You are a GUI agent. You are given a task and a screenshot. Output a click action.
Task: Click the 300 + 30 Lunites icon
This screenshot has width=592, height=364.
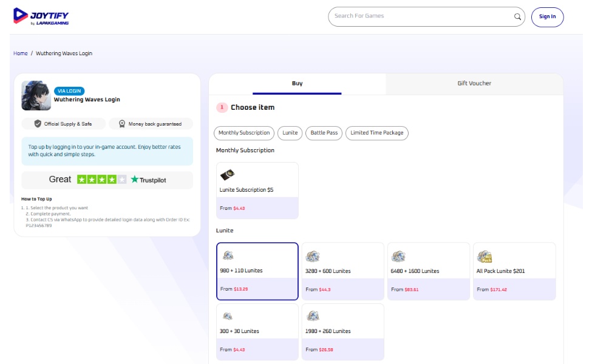pos(227,316)
